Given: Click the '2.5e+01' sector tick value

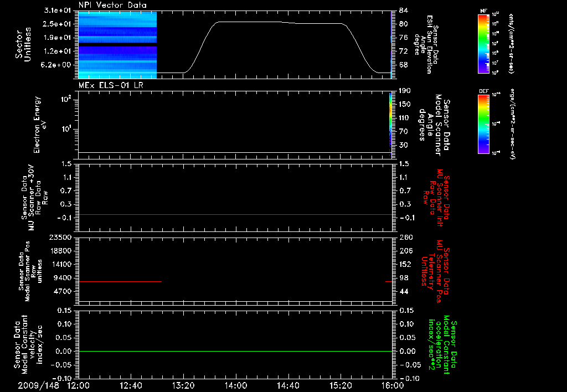Looking at the screenshot, I should (58, 24).
